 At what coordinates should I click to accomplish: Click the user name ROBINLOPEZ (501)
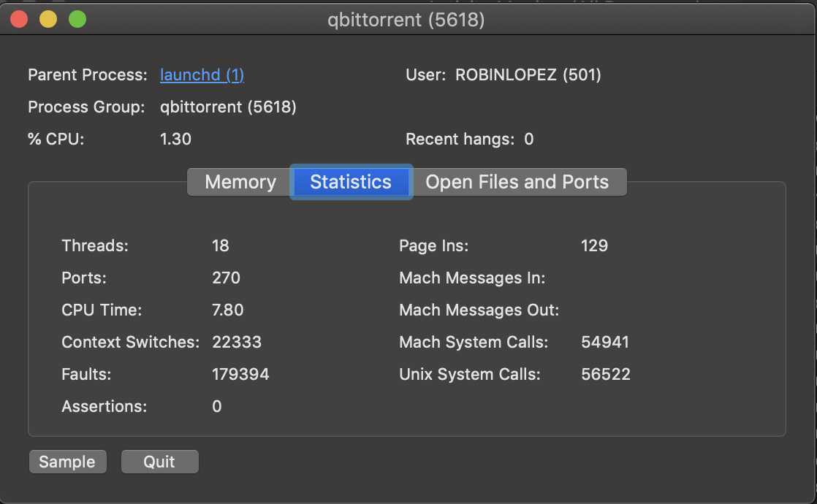[x=528, y=75]
